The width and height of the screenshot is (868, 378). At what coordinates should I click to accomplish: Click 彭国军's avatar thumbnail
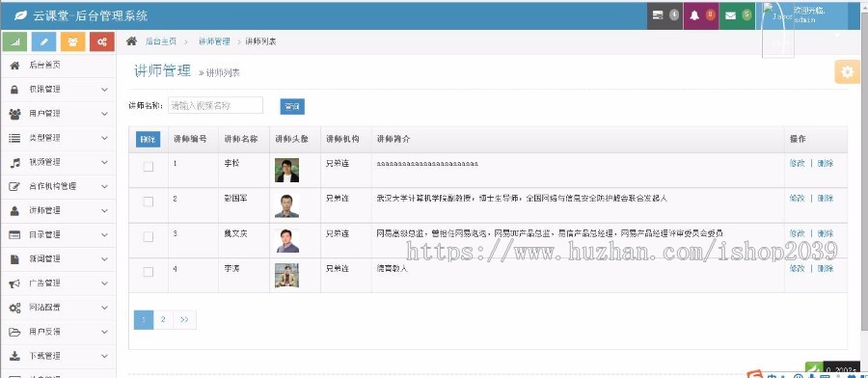pos(286,205)
